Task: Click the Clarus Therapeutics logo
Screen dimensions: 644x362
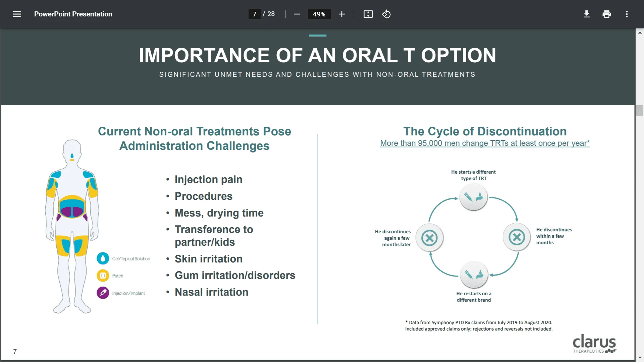Action: coord(594,344)
